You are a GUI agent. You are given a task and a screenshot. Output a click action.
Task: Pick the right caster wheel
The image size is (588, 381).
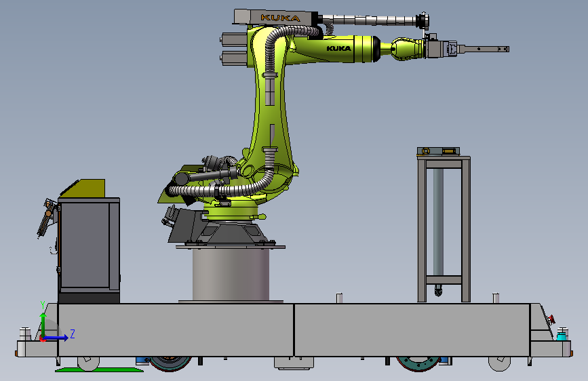point(500,363)
